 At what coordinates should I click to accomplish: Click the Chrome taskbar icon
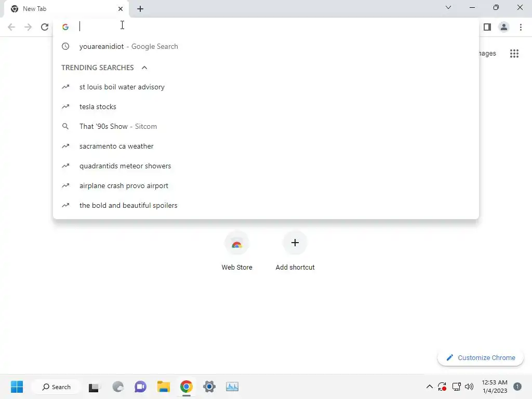point(187,387)
